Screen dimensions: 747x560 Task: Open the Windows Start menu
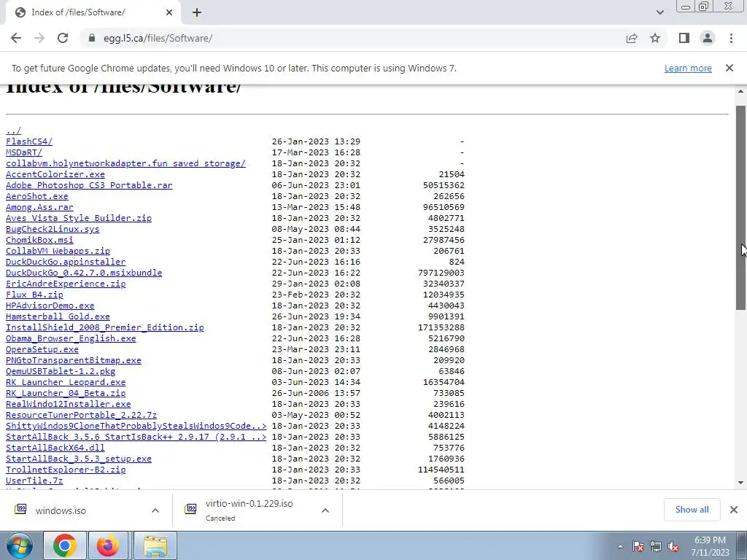[19, 545]
